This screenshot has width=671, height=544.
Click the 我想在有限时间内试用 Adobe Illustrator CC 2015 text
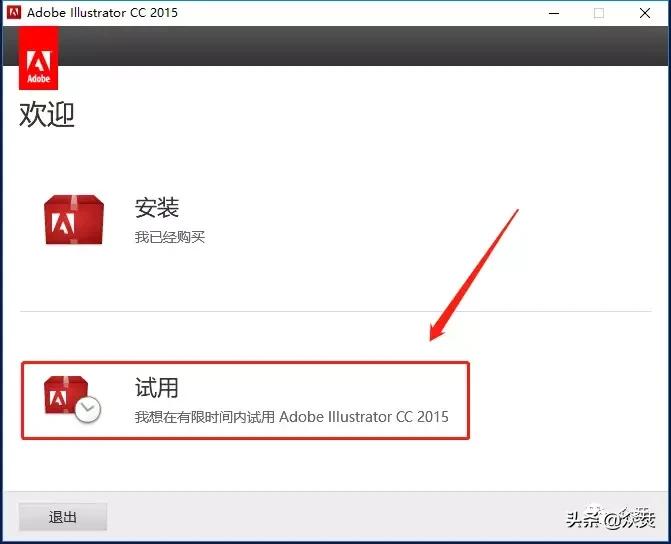click(x=291, y=416)
